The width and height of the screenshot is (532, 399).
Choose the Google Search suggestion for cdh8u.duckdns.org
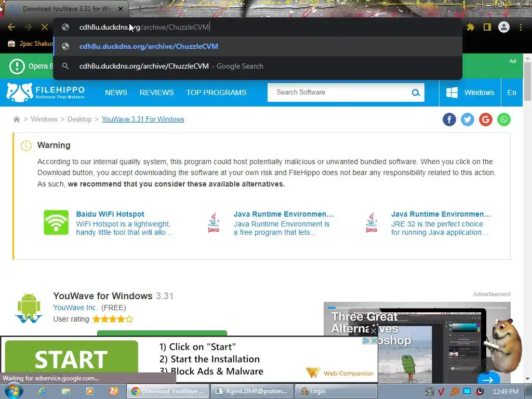(x=258, y=66)
